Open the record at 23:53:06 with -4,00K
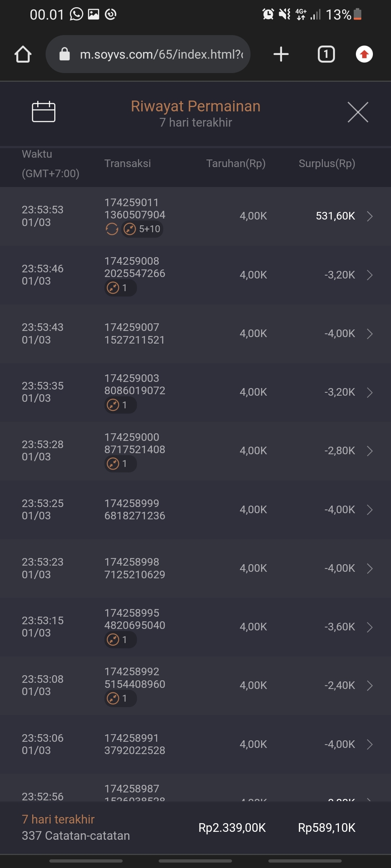This screenshot has width=391, height=868. click(x=370, y=744)
